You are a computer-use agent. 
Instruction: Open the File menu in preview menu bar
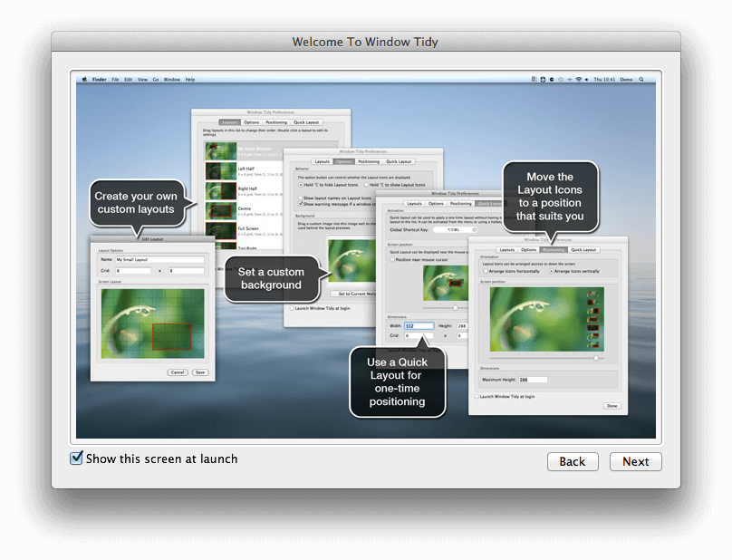115,80
